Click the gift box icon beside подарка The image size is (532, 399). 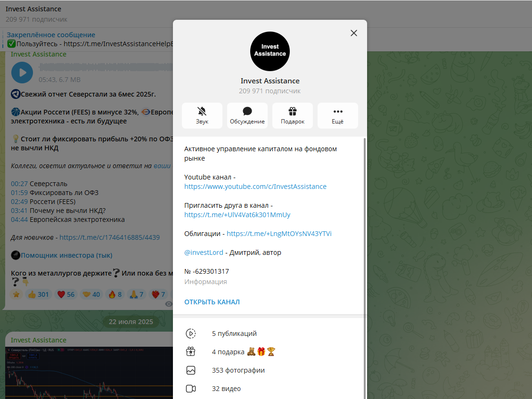coord(191,352)
